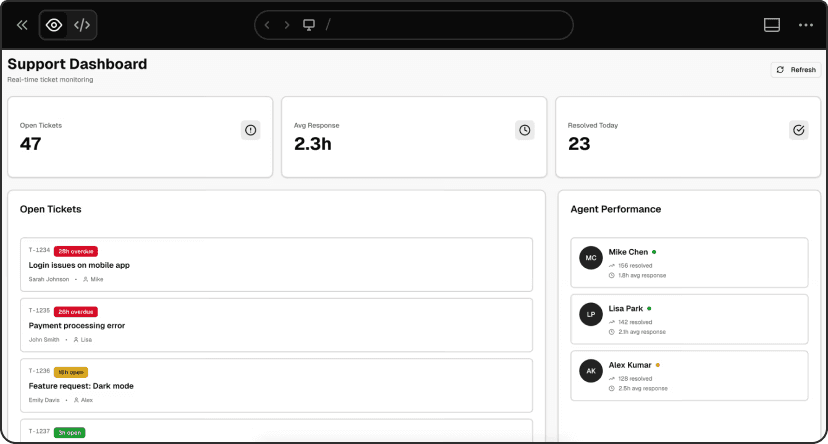Click Mike Chen's MC avatar
Image resolution: width=828 pixels, height=444 pixels.
591,258
